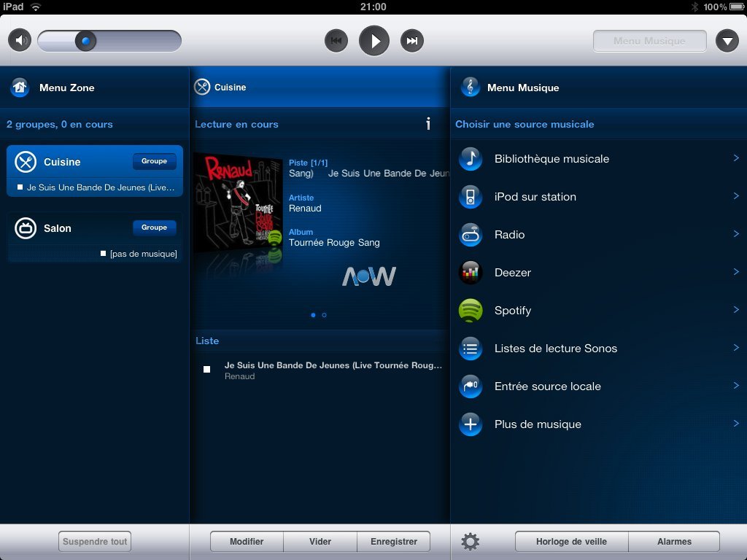Expand the Listes de lecture Sonos chevron
747x560 pixels.
coord(736,348)
